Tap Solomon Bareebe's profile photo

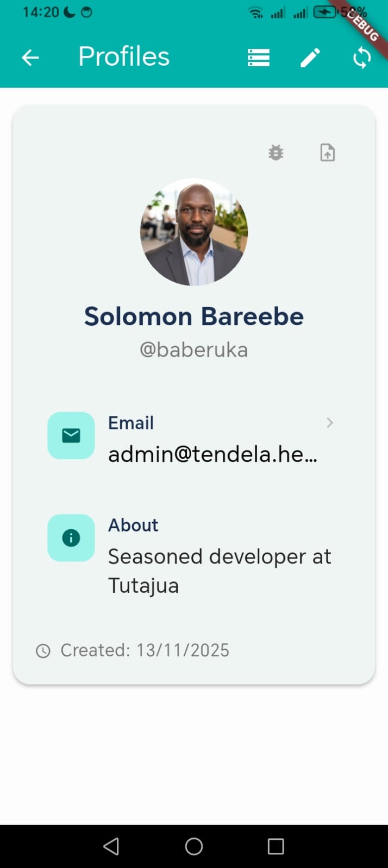194,232
